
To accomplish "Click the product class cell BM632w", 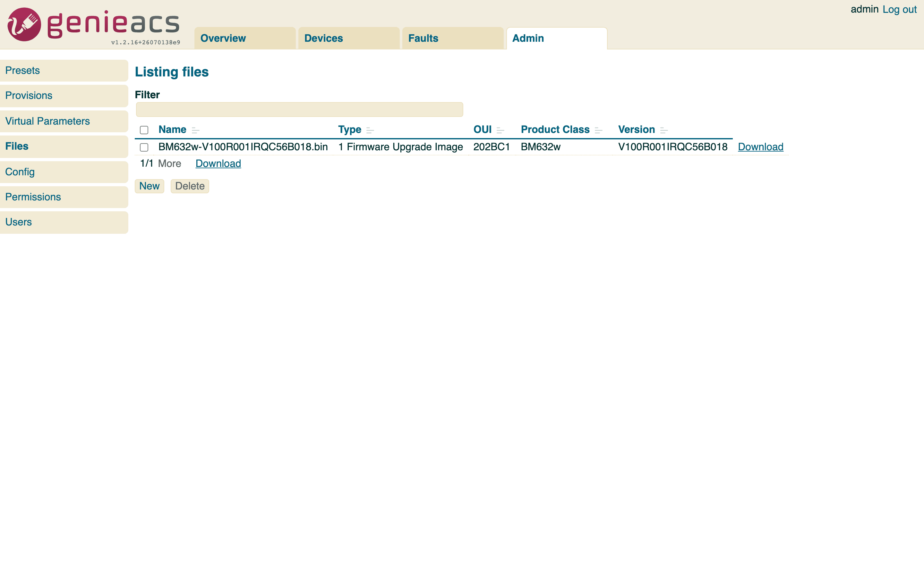I will coord(541,147).
